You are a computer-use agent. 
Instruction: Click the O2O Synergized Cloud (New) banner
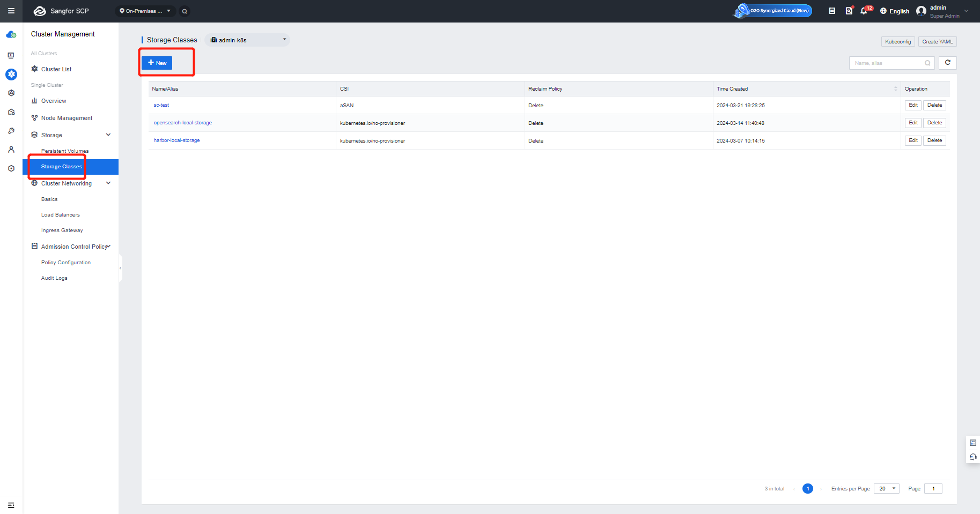click(x=773, y=11)
